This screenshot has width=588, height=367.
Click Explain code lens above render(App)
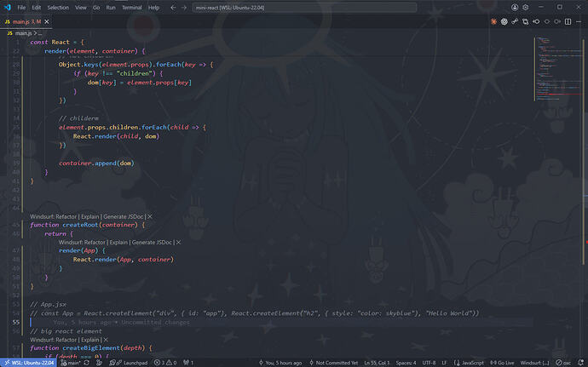point(118,243)
